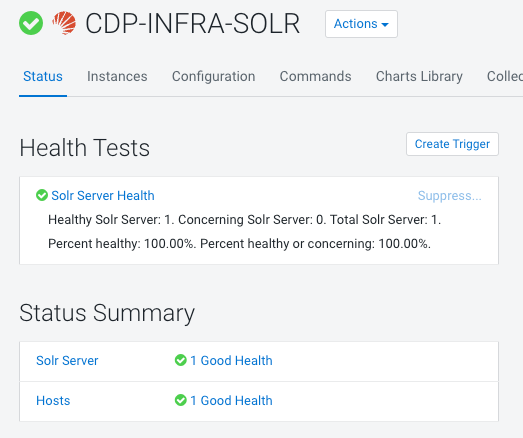Click 1 Good Health for Solr Server
The image size is (523, 438).
pos(231,361)
